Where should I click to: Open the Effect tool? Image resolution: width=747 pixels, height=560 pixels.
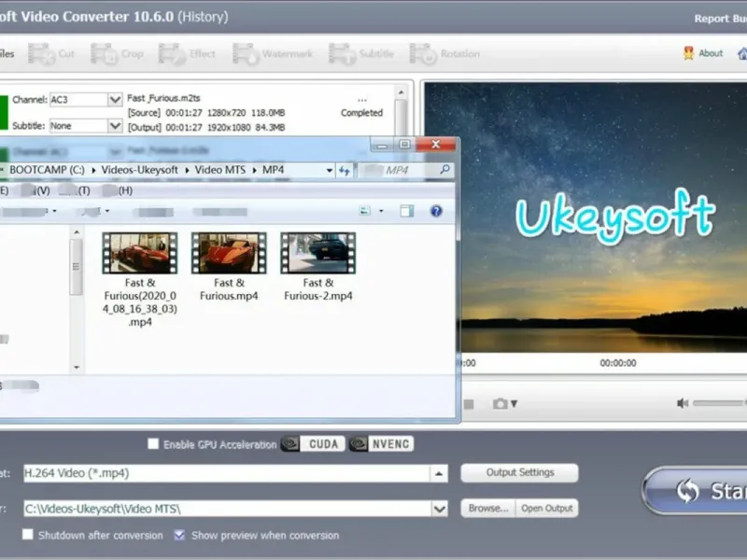[188, 54]
